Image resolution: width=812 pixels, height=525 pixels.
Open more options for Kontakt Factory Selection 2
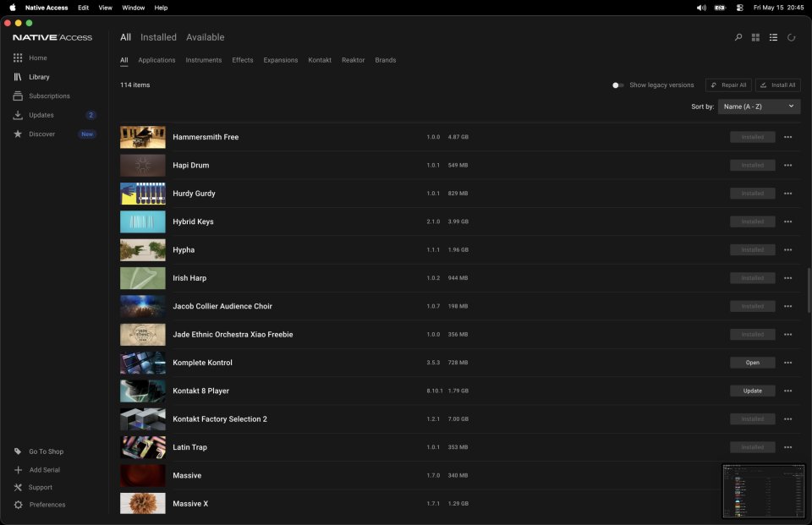click(x=787, y=418)
